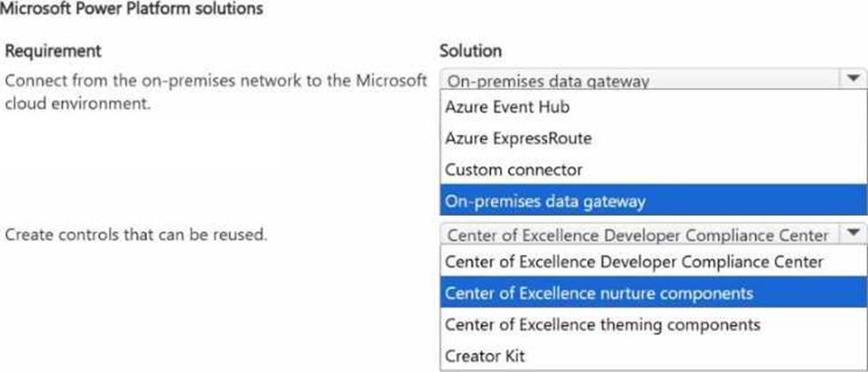Choose Developer Compliance Center in the open list
This screenshot has width=868, height=372.
point(634,262)
